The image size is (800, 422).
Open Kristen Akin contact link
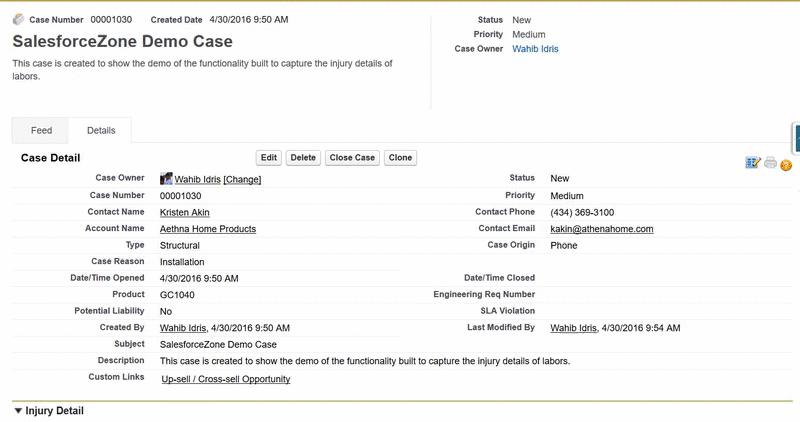(185, 212)
